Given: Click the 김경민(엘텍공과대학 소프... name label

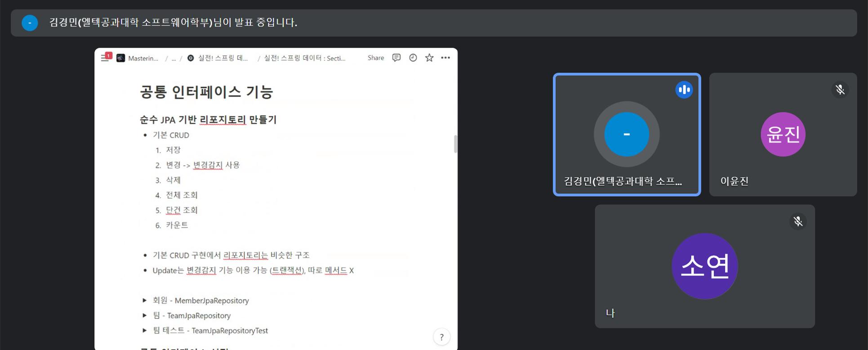Looking at the screenshot, I should (623, 181).
